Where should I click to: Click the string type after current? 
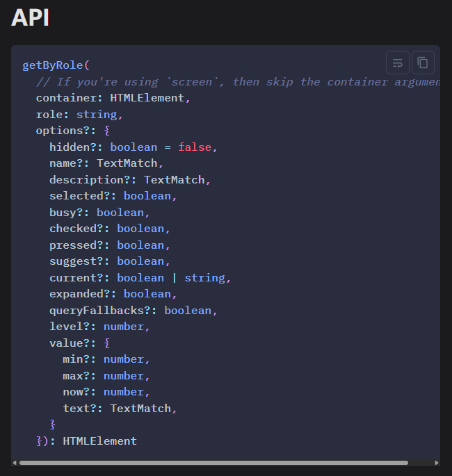pos(204,278)
